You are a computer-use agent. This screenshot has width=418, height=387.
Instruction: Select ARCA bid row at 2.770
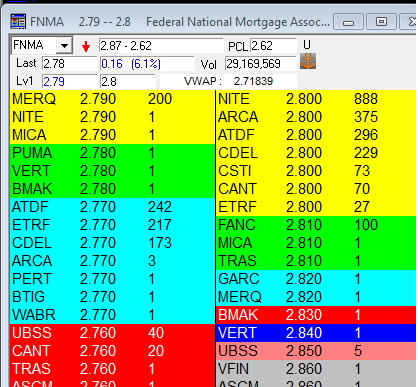click(x=113, y=261)
